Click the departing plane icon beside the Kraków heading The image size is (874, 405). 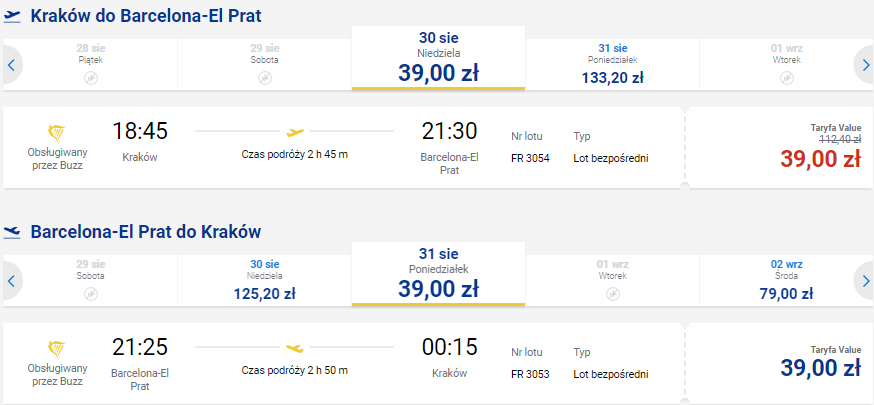[x=12, y=17]
